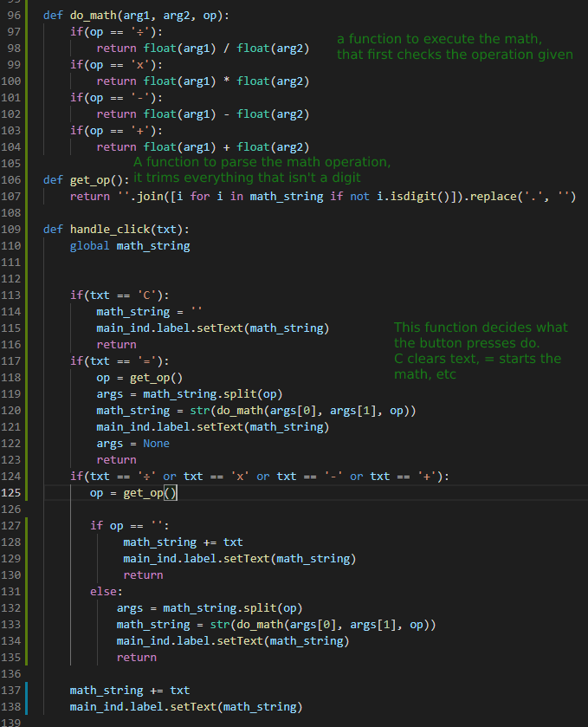Click the plus operator between floats on line 104
The image size is (588, 727).
click(226, 147)
